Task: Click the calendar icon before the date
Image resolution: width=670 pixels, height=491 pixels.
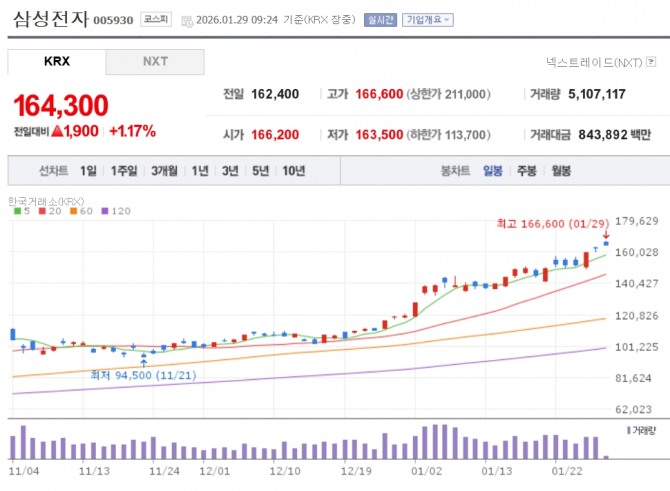Action: (187, 19)
